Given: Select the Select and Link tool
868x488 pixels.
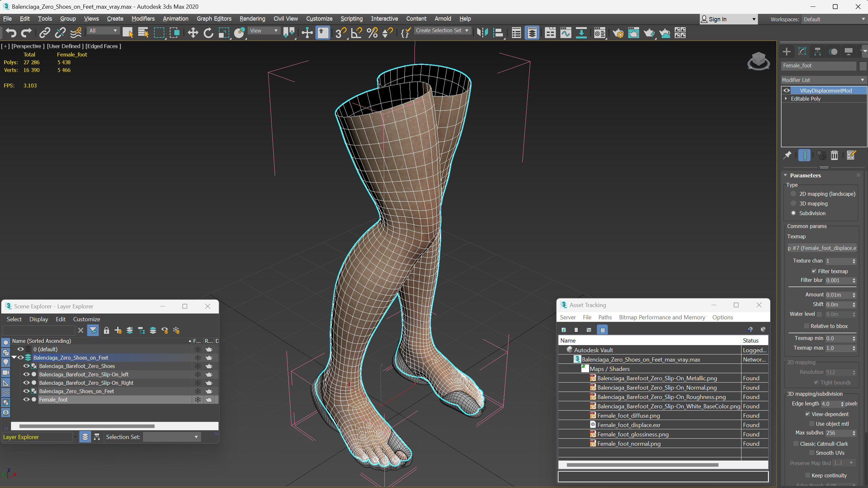Looking at the screenshot, I should 45,33.
